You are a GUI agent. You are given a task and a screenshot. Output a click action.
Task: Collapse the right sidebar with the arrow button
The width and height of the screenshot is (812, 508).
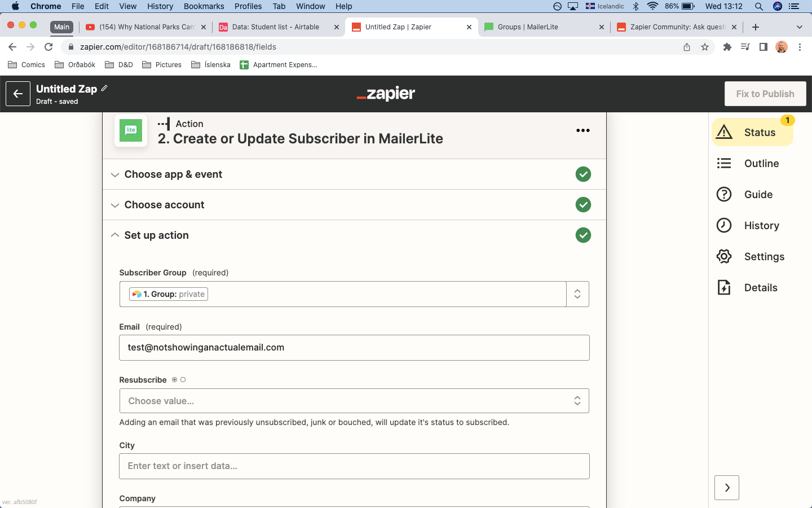(x=727, y=488)
